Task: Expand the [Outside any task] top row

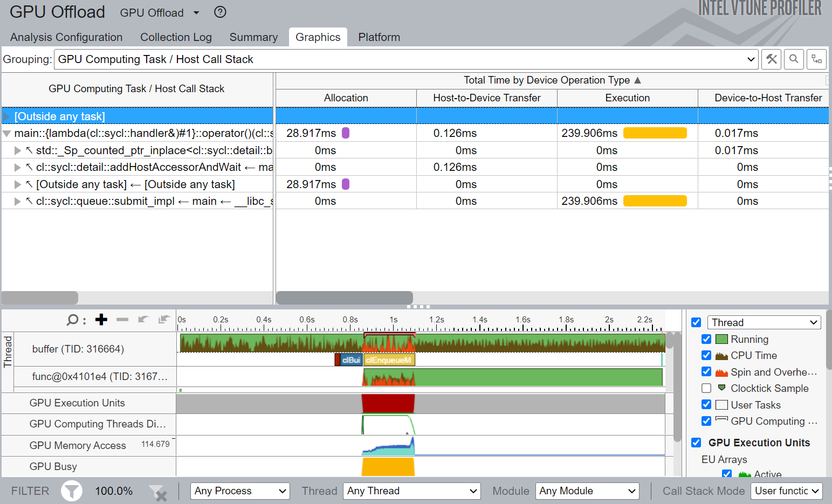Action: pyautogui.click(x=7, y=116)
